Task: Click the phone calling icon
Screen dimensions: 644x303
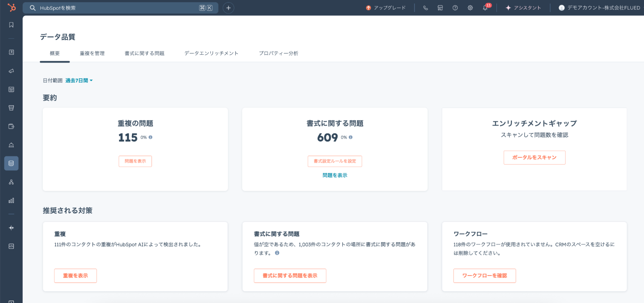Action: [426, 8]
